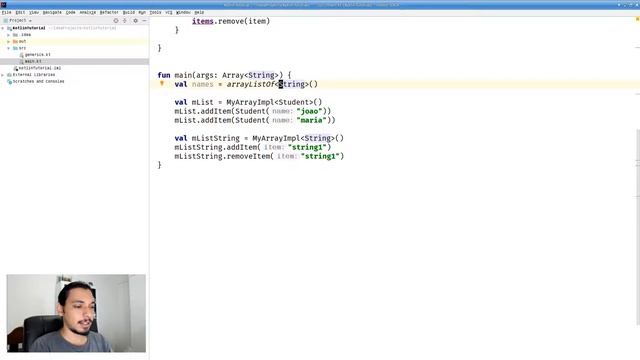This screenshot has width=640, height=360.
Task: Click the webcam video overlay
Action: click(x=76, y=313)
